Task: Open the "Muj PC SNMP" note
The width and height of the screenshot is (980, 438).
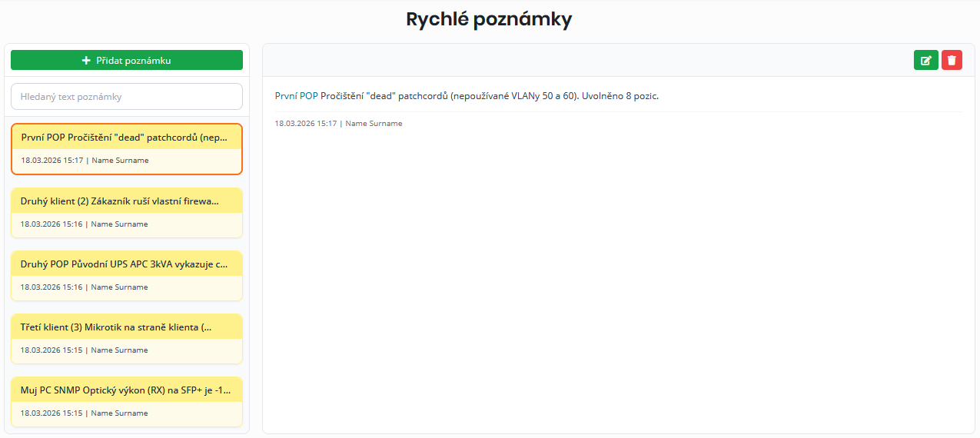Action: tap(127, 390)
